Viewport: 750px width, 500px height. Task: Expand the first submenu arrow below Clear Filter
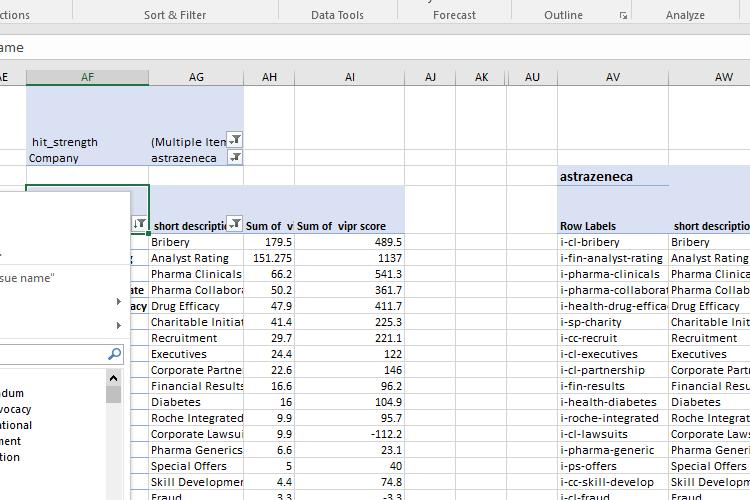[x=118, y=301]
